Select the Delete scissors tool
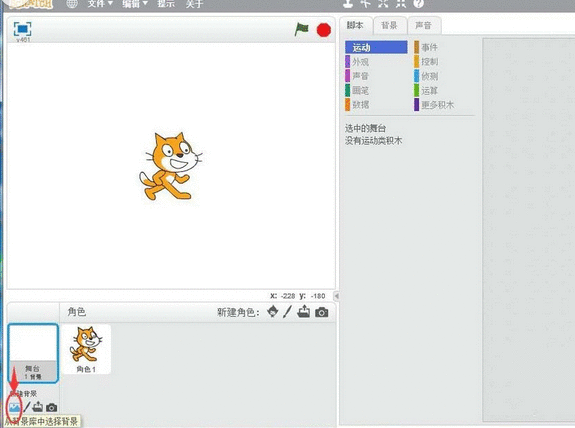Image resolution: width=575 pixels, height=428 pixels. click(366, 4)
